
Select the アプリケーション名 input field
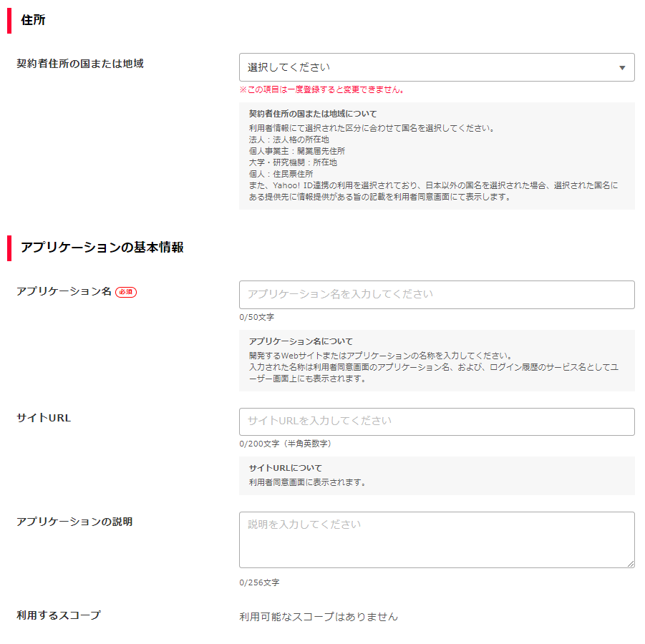(x=437, y=295)
